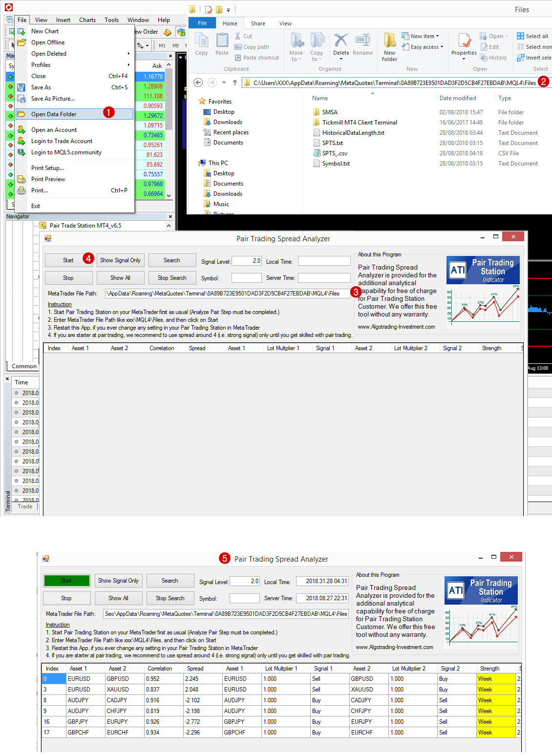This screenshot has width=552, height=756.
Task: Open recent locations dropdown beside Forward arrow
Action: point(224,83)
